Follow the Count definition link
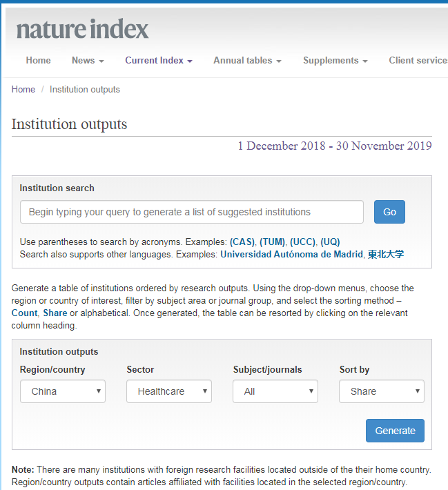This screenshot has width=448, height=490. point(24,313)
